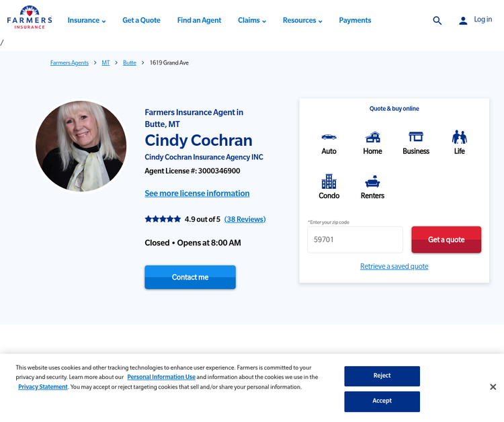The image size is (504, 422).
Task: Click the zip code input field
Action: (355, 240)
